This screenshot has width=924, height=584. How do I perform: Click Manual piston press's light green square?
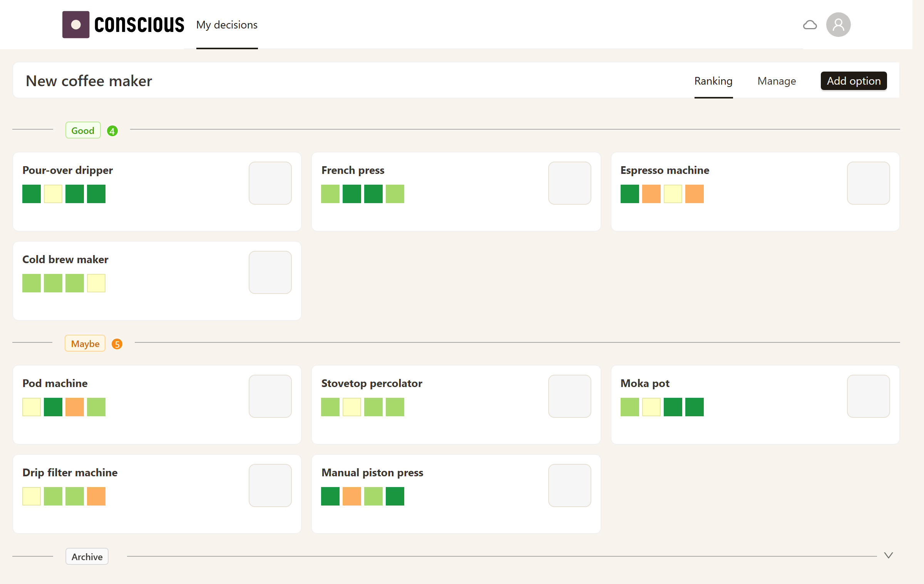(x=373, y=496)
